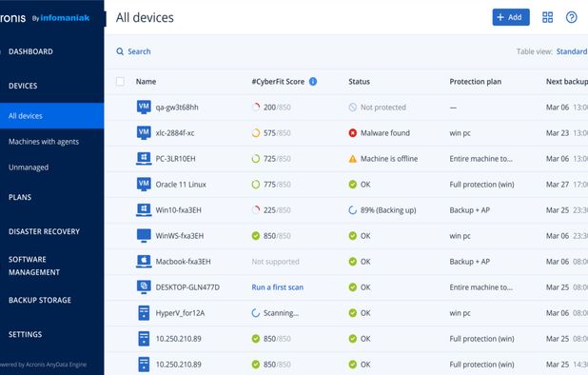The height and width of the screenshot is (375, 588).
Task: Open Settings in sidebar
Action: [25, 334]
